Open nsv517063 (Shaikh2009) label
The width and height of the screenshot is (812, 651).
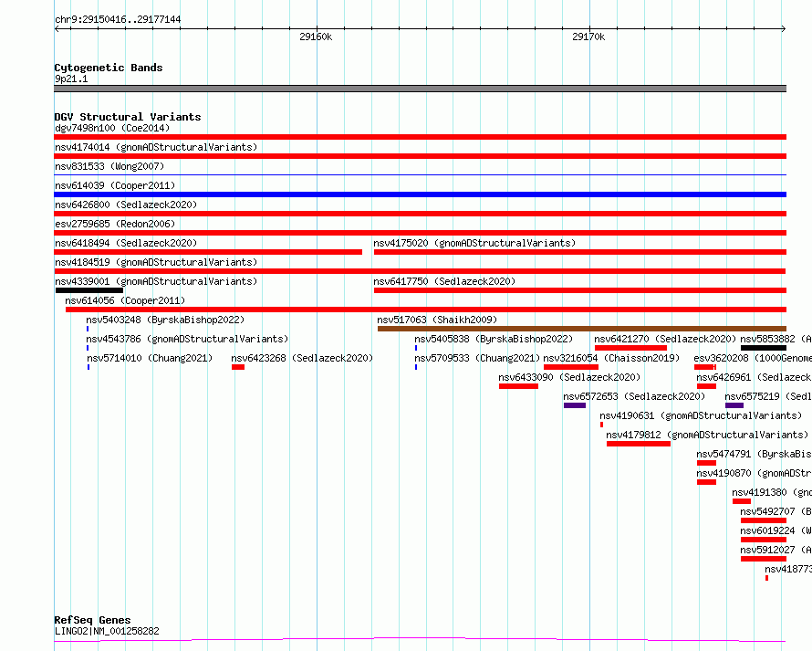coord(437,320)
